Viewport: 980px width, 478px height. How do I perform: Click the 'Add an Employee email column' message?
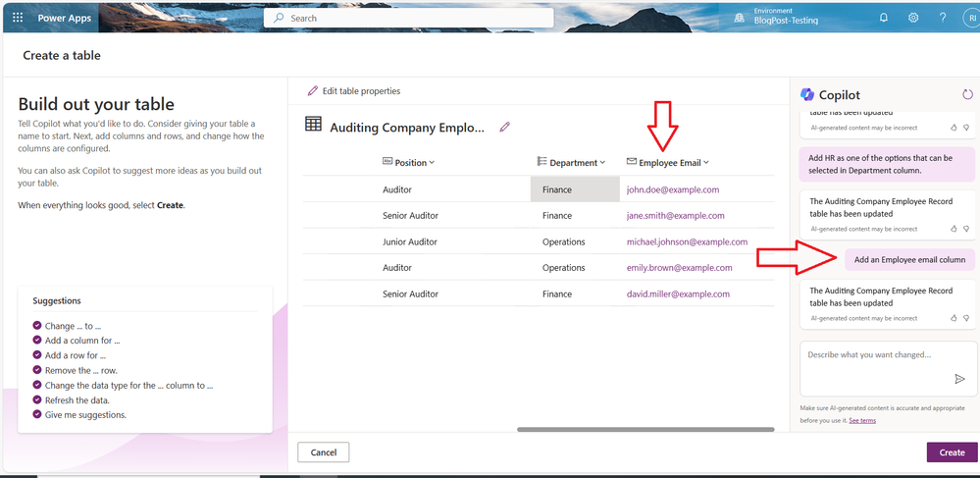pyautogui.click(x=910, y=260)
